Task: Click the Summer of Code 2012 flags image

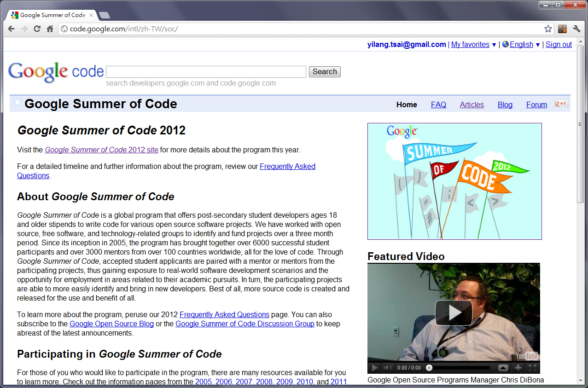Action: click(x=454, y=181)
